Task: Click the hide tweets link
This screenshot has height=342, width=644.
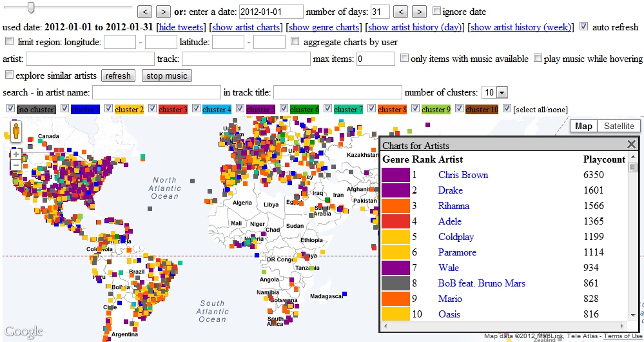Action: click(x=181, y=28)
